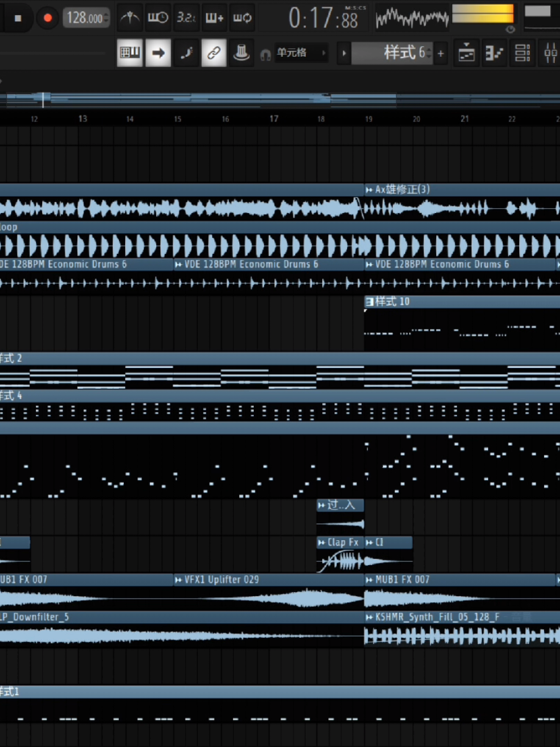Toggle playlist auto scrolling arrow

(x=158, y=53)
